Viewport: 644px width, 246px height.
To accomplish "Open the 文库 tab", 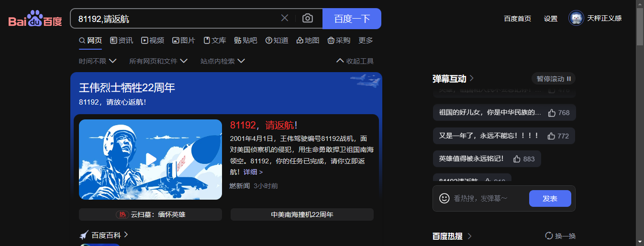I will (x=215, y=41).
